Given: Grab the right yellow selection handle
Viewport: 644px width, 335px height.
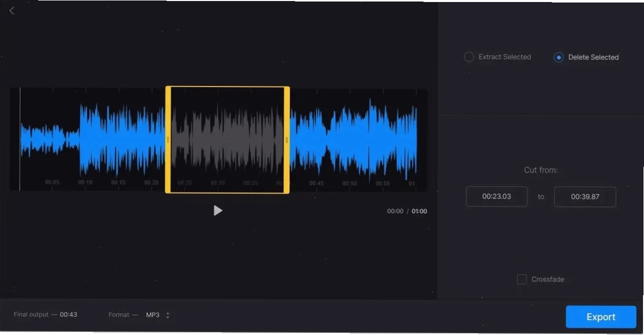Looking at the screenshot, I should 287,140.
